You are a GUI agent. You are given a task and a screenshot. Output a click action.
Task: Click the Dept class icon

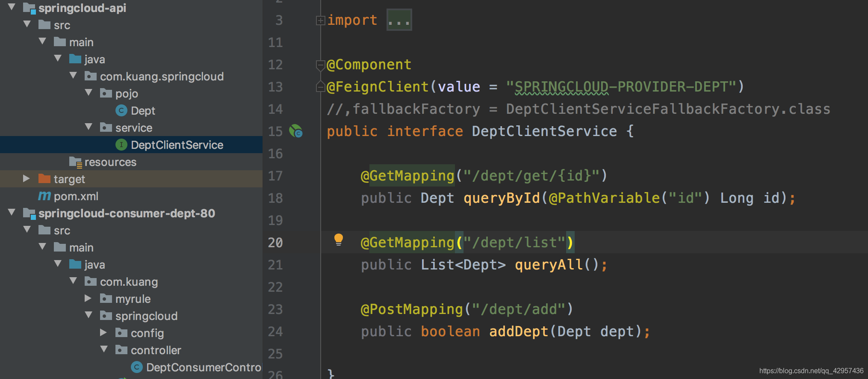click(121, 110)
